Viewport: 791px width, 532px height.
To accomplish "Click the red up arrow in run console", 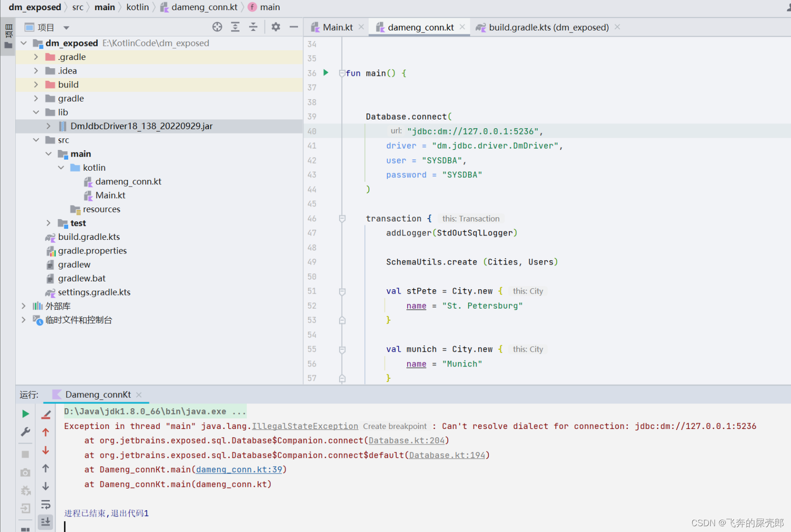I will pyautogui.click(x=45, y=432).
